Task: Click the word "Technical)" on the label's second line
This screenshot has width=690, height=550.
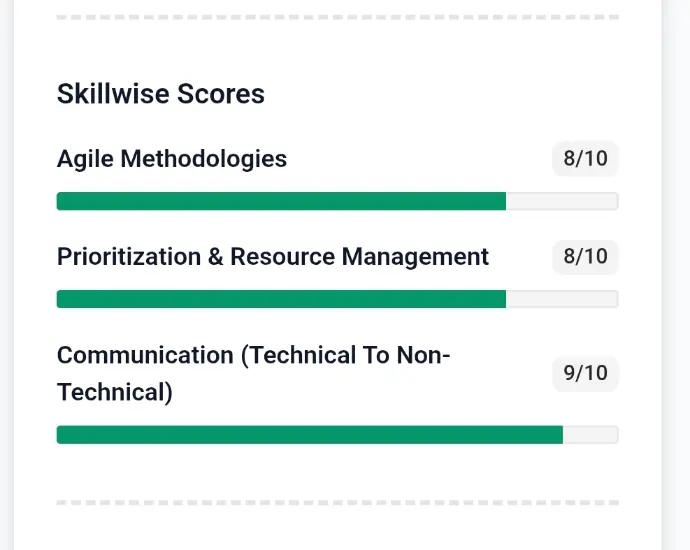Action: 115,392
